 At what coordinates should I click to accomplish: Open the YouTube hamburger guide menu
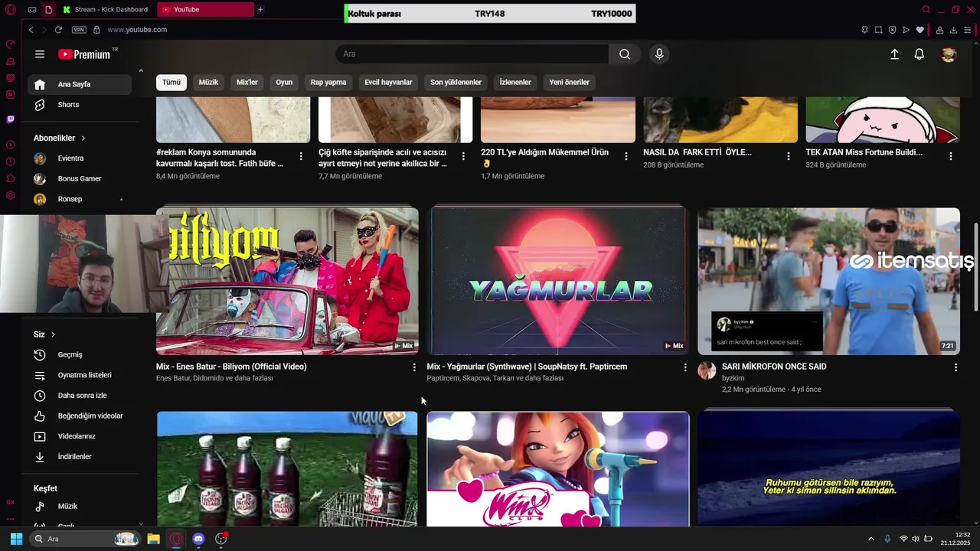pos(40,54)
